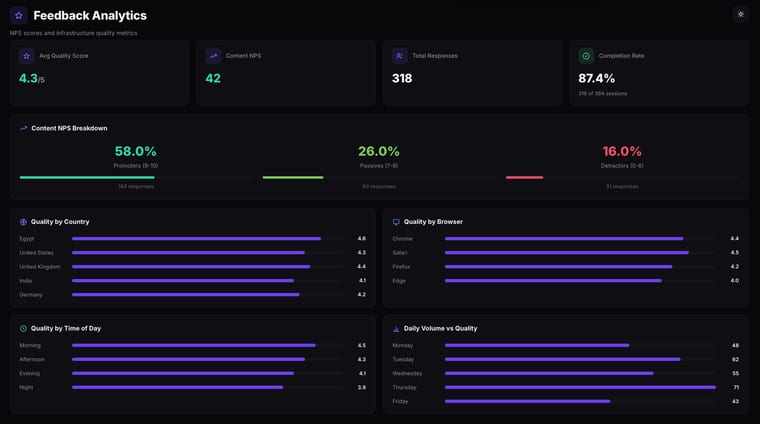Click the Afternoon quality bar
Viewport: 760px width, 424px height.
pyautogui.click(x=189, y=360)
